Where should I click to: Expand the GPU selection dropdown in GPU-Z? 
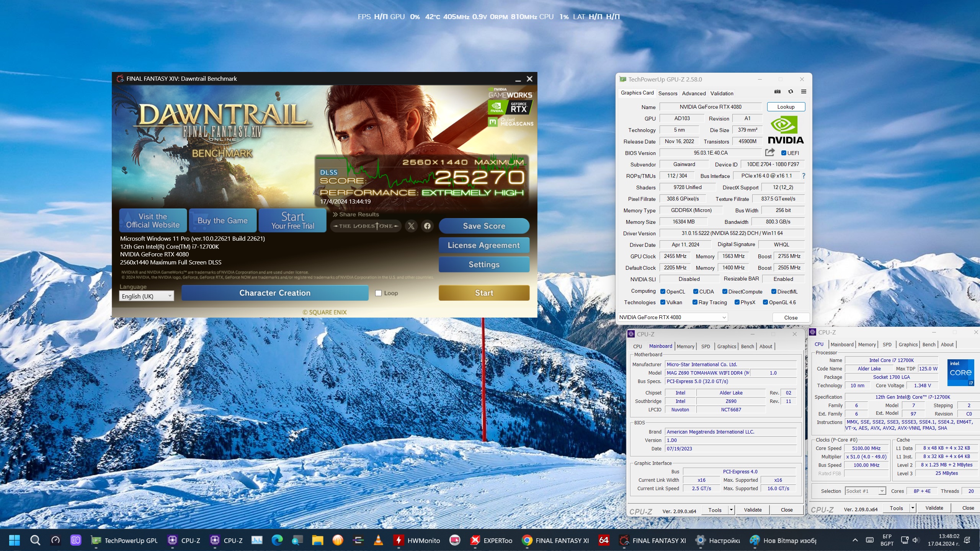point(724,317)
